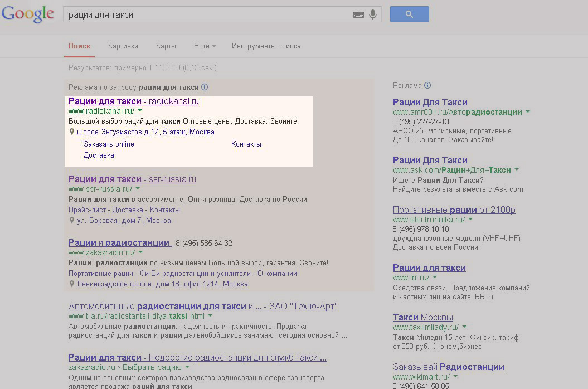Image resolution: width=588 pixels, height=389 pixels.
Task: Click map pin icon for ул. Боровая
Action: tap(72, 220)
